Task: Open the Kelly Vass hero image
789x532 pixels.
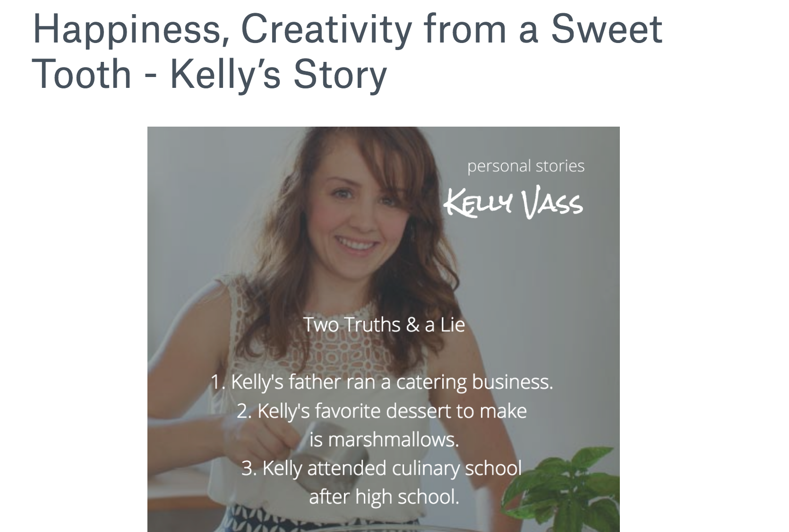Action: pos(383,329)
